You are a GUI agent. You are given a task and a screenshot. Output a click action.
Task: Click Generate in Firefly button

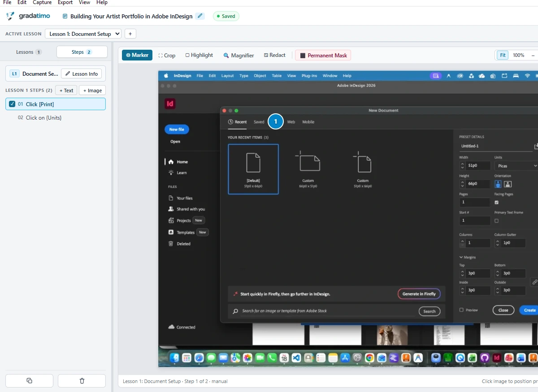[x=419, y=294]
